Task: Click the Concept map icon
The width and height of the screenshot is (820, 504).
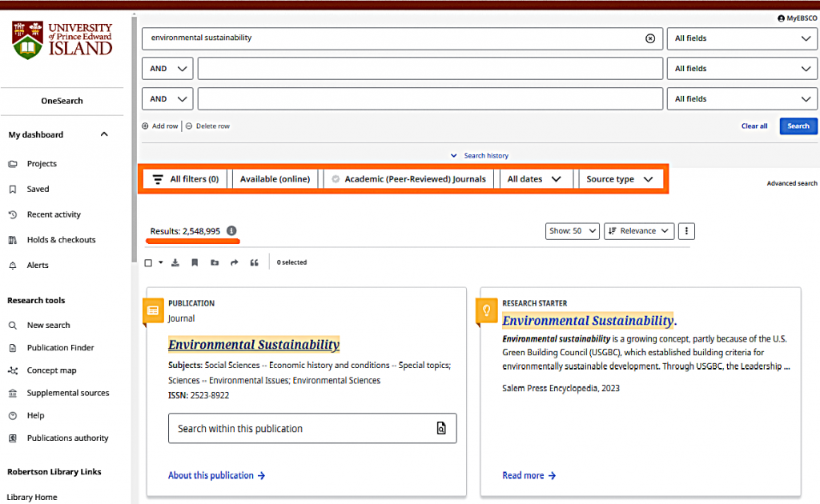Action: (x=13, y=370)
